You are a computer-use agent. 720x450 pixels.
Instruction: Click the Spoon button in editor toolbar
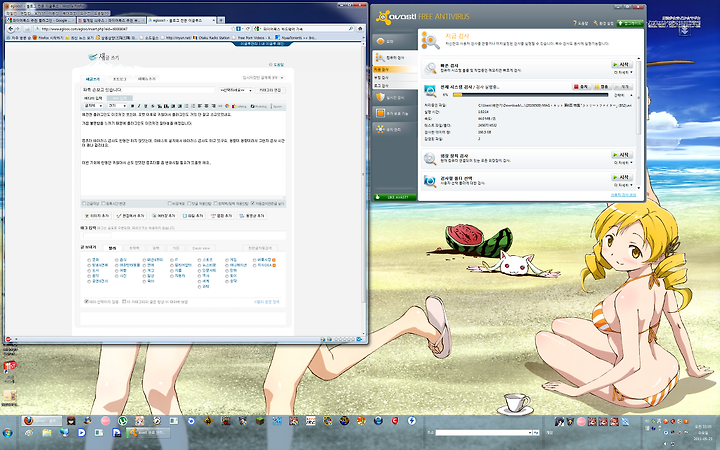[276, 106]
